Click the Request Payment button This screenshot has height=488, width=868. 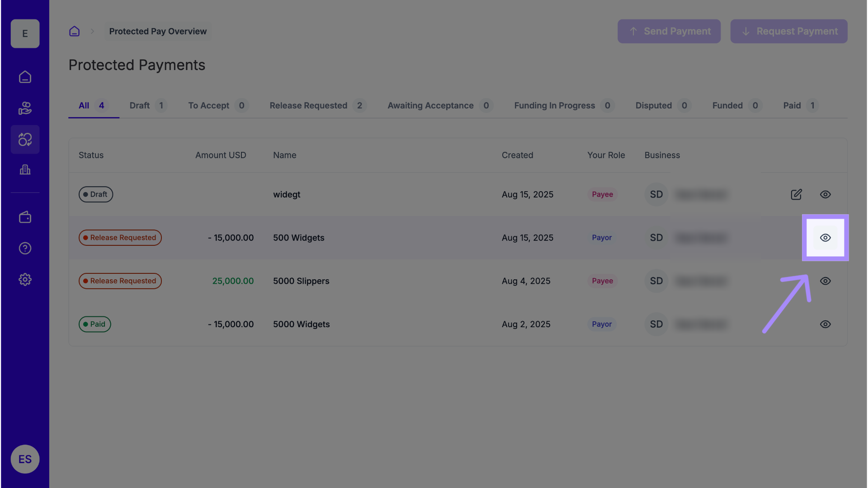pyautogui.click(x=788, y=31)
